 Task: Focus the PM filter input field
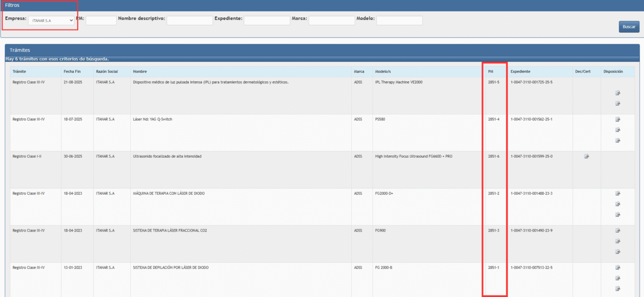[101, 20]
